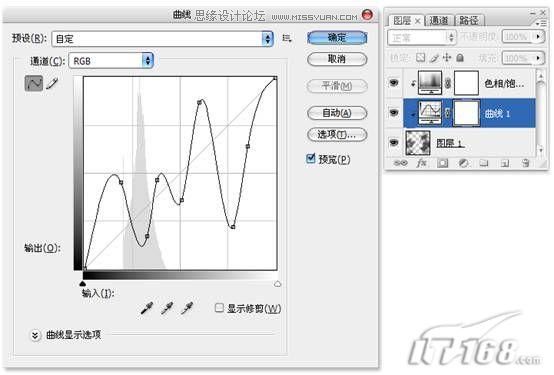Select the 色相/饱 adjustment thumbnail

pyautogui.click(x=430, y=83)
